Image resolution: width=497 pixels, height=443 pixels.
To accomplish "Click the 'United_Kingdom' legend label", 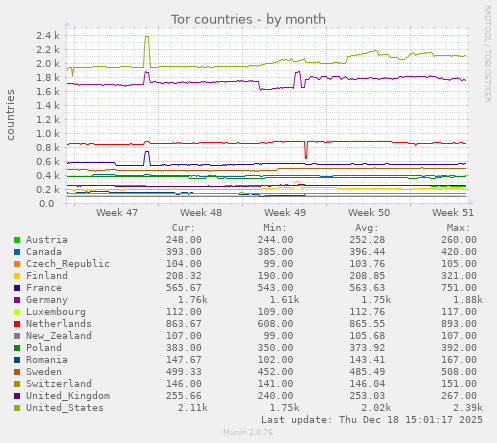I will 68,396.
